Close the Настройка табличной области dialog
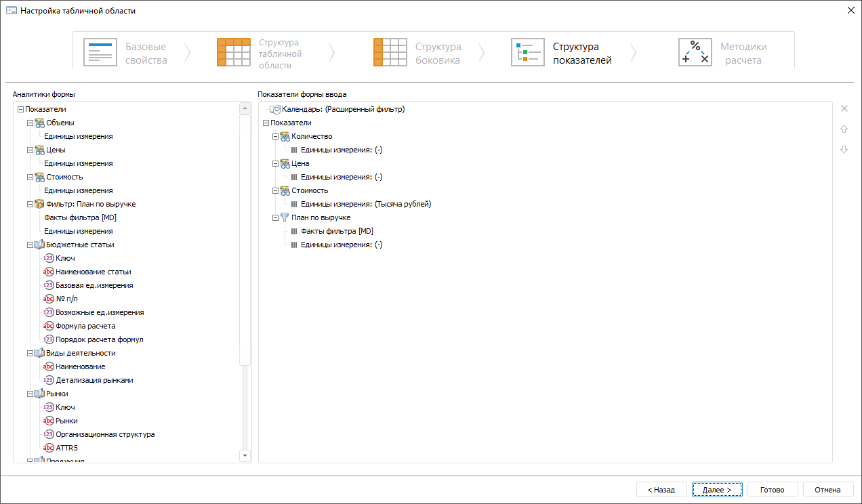 850,10
